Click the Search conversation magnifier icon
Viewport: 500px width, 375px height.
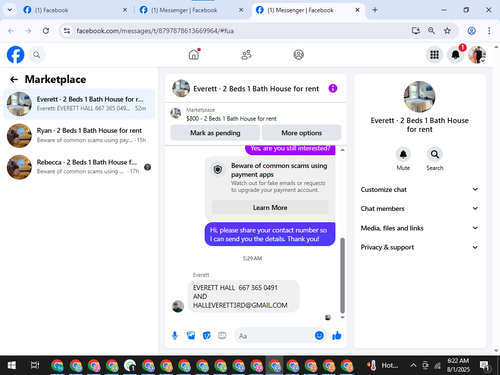pos(435,154)
